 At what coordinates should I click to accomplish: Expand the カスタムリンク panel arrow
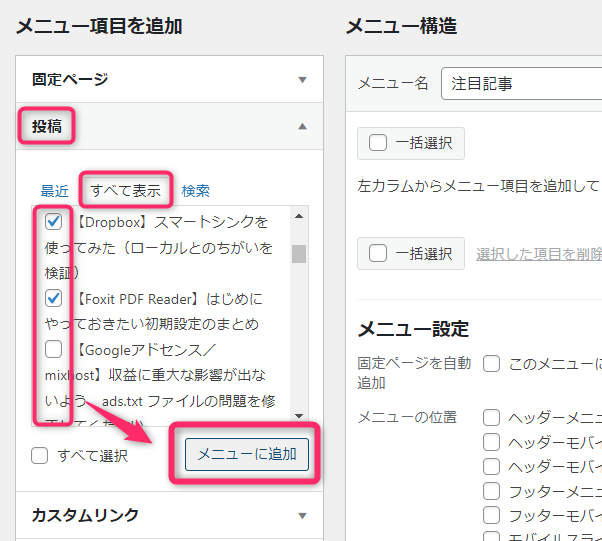(302, 516)
